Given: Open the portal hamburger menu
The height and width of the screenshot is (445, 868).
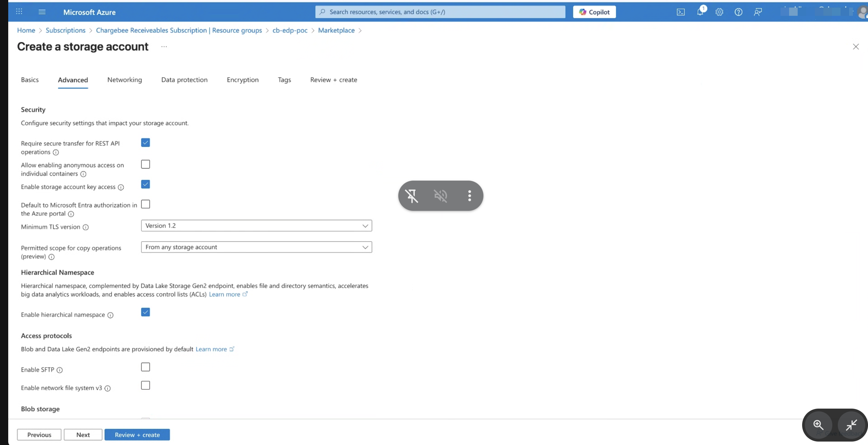Looking at the screenshot, I should click(x=42, y=12).
